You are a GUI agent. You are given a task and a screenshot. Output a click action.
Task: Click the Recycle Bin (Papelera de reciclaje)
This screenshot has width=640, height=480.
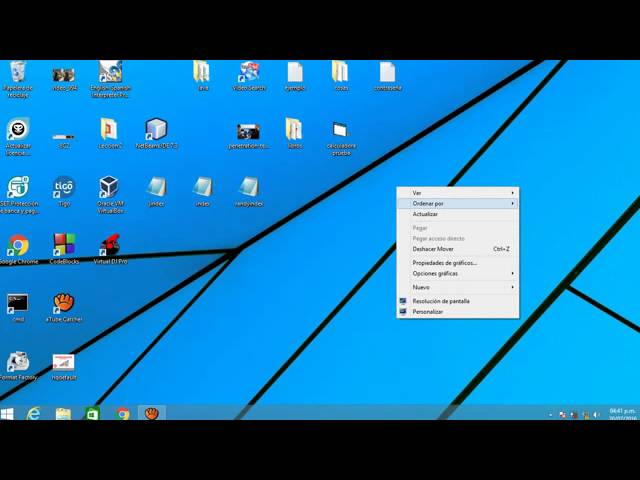(18, 73)
